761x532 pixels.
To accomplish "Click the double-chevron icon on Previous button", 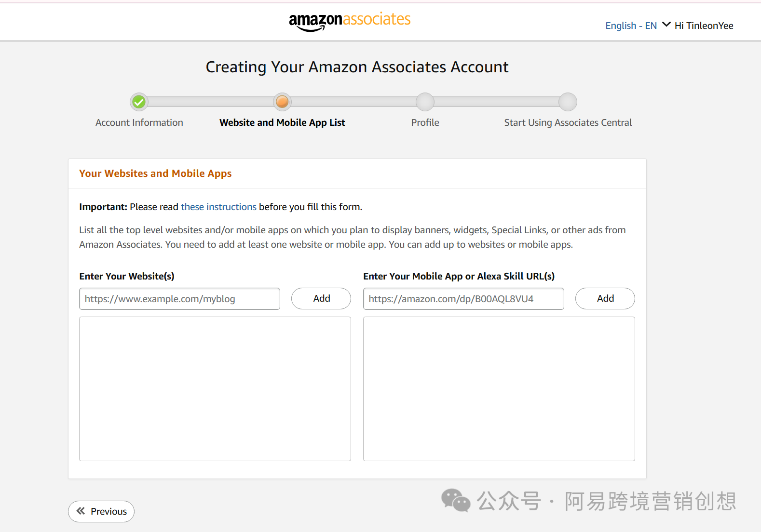I will [81, 511].
